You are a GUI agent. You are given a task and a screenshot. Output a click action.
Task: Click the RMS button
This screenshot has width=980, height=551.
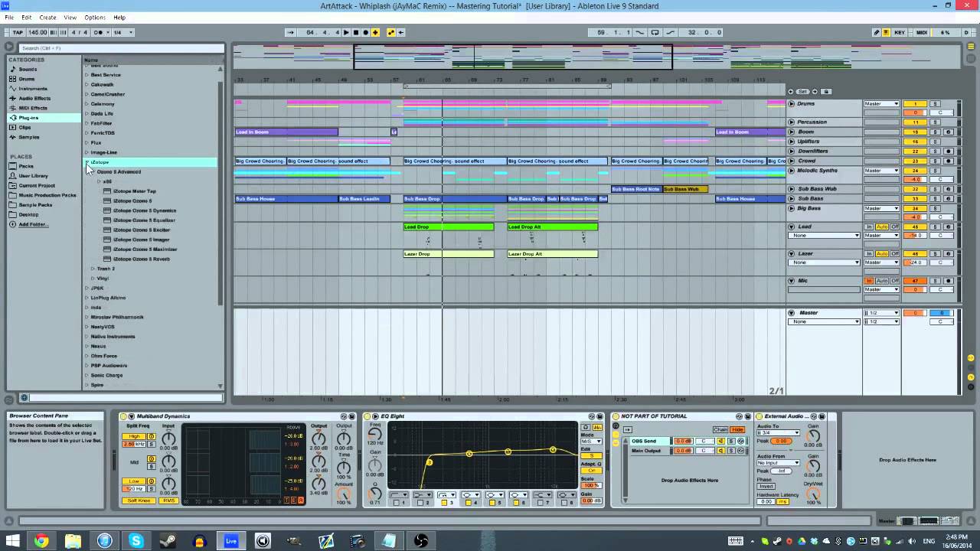169,500
